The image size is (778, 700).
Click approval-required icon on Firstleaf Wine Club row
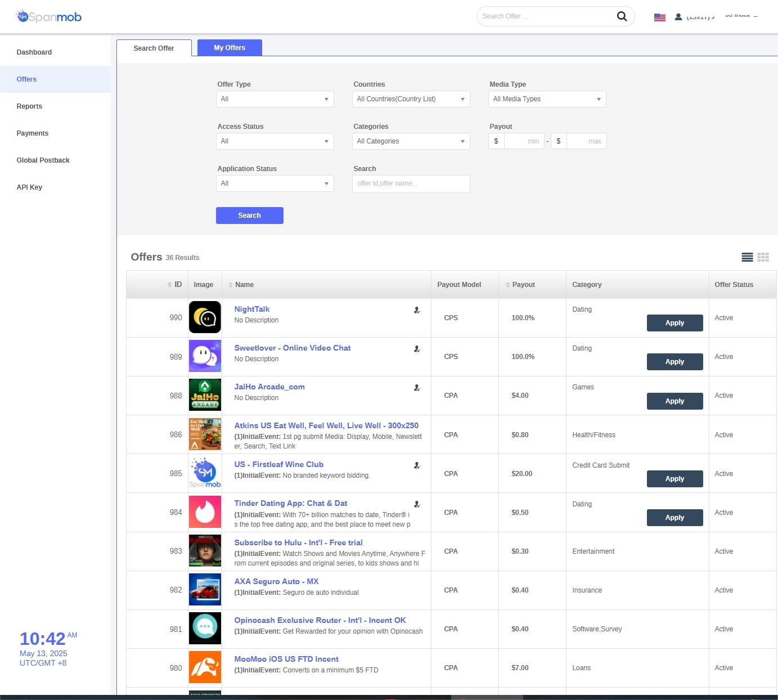click(x=417, y=465)
